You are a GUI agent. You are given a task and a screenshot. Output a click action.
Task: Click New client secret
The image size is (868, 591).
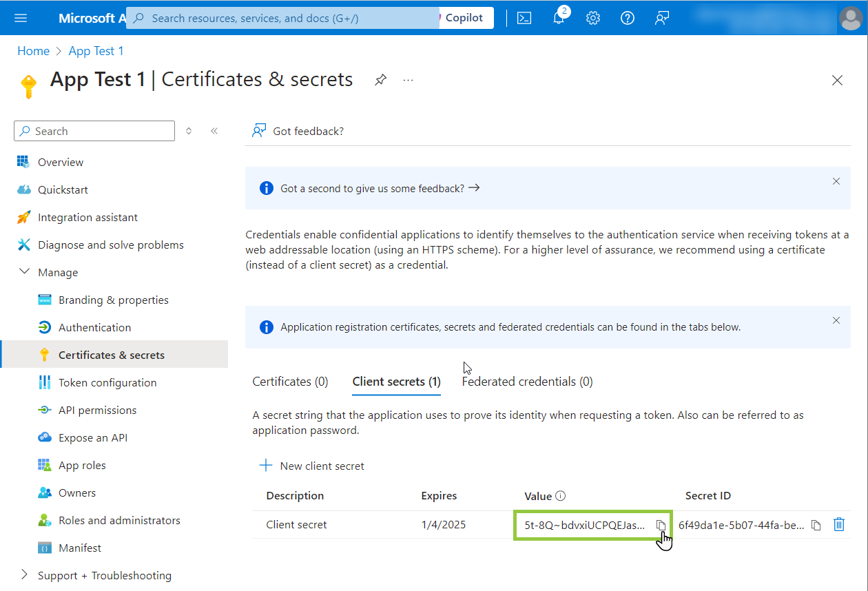coord(312,466)
